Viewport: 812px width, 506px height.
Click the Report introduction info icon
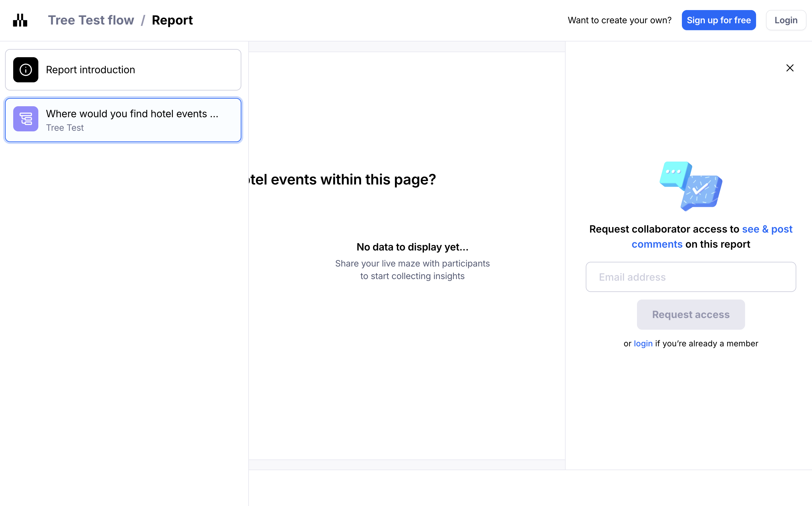pyautogui.click(x=26, y=69)
